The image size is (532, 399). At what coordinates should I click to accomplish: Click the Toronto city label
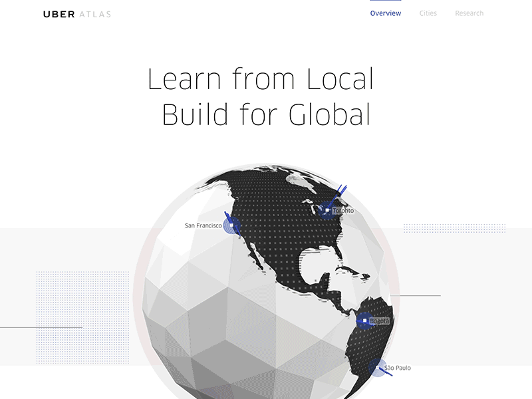342,209
